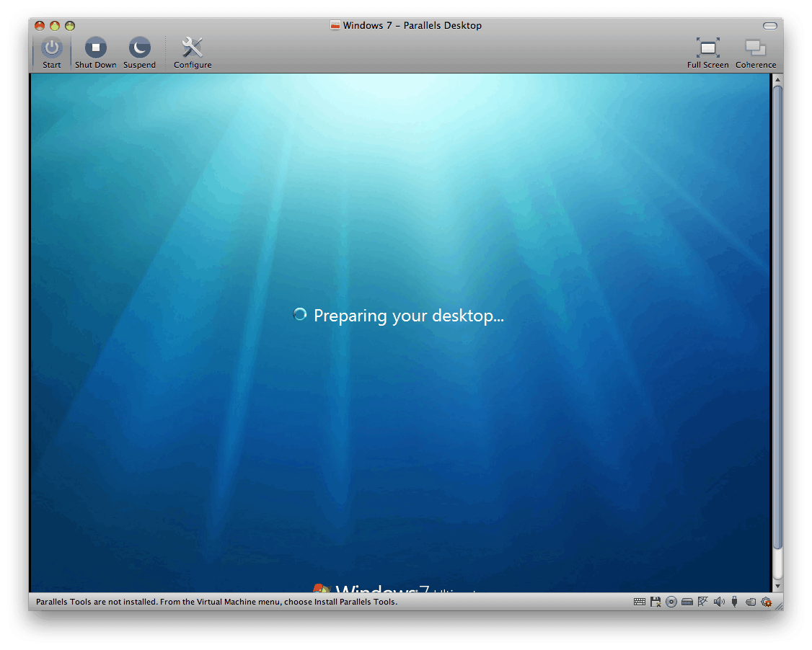This screenshot has width=812, height=650.
Task: Click the hard disk status icon
Action: point(687,602)
